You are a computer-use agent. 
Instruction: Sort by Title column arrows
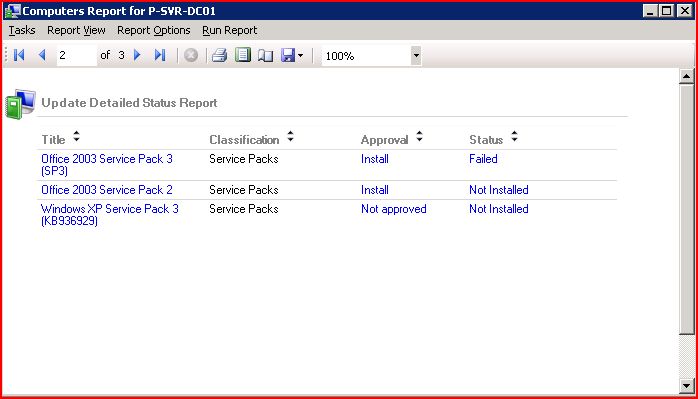click(77, 136)
